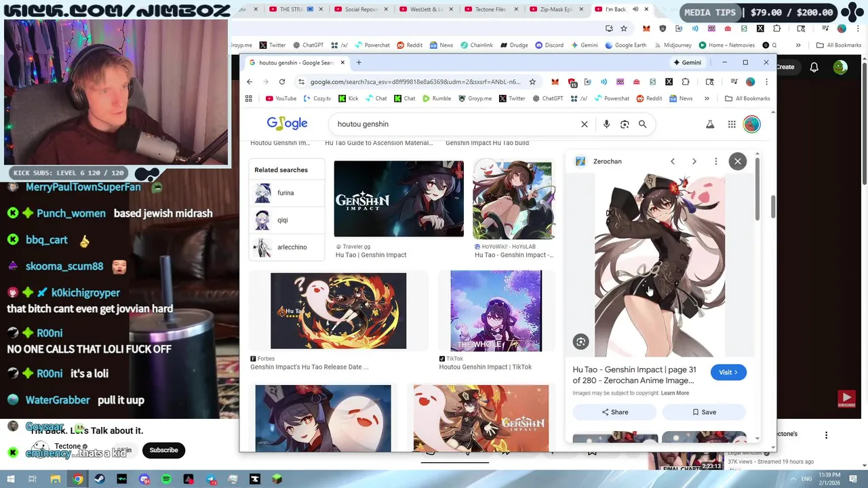Open the Traveler.gg Hu Tao thumbnail
Viewport: 868px width, 488px height.
[399, 199]
